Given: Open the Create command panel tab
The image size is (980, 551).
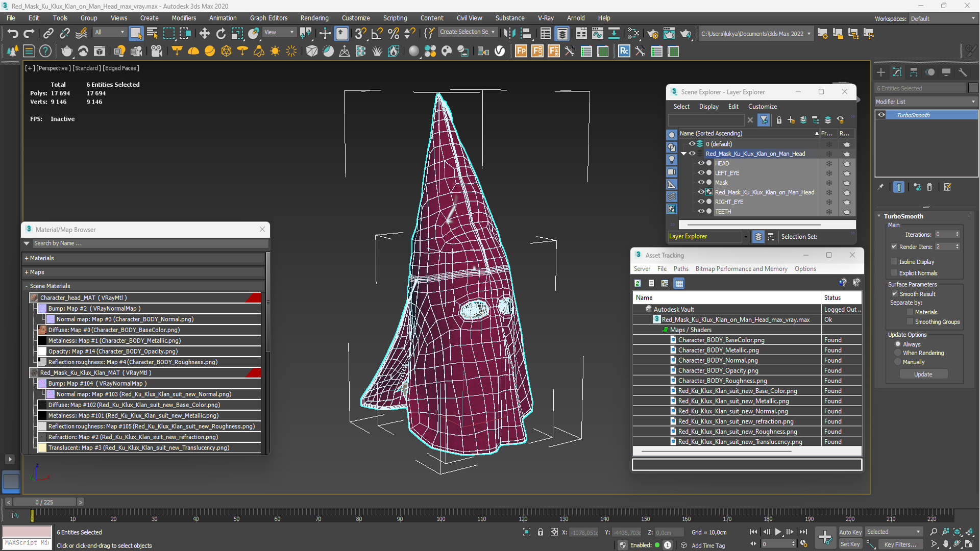Looking at the screenshot, I should click(x=881, y=72).
